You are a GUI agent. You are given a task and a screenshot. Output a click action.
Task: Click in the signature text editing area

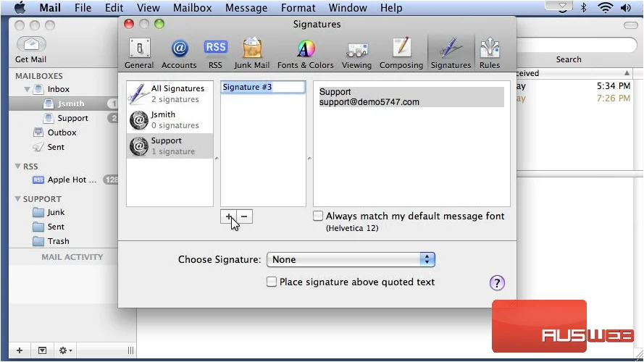(411, 143)
